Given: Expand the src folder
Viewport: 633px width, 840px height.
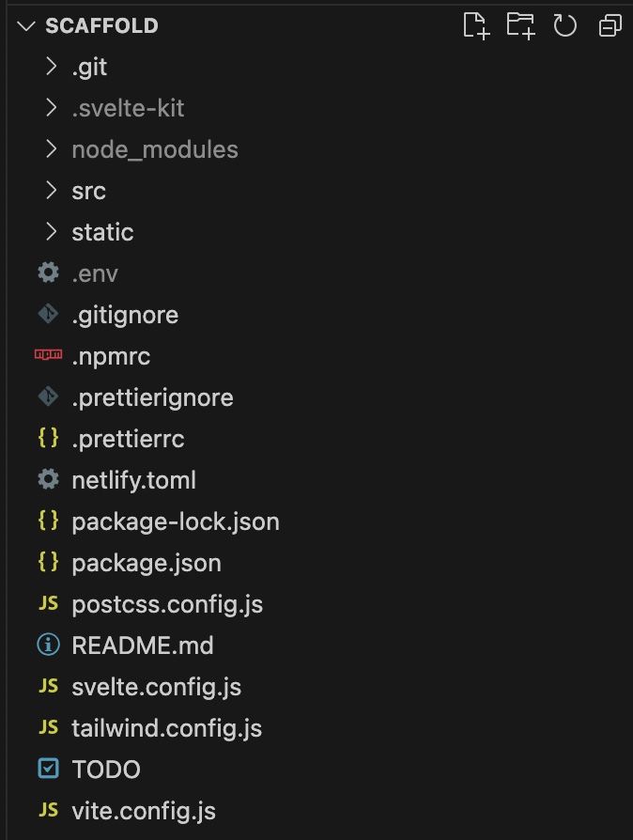Looking at the screenshot, I should tap(53, 191).
